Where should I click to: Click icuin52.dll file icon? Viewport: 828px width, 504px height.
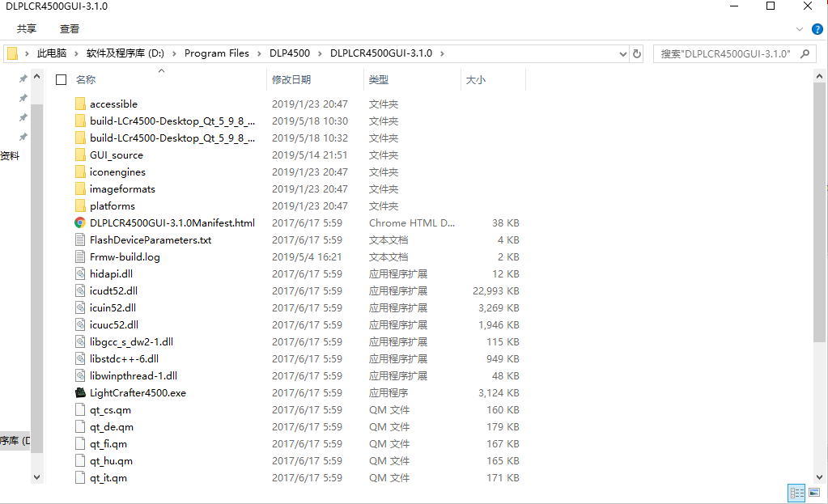coord(80,307)
